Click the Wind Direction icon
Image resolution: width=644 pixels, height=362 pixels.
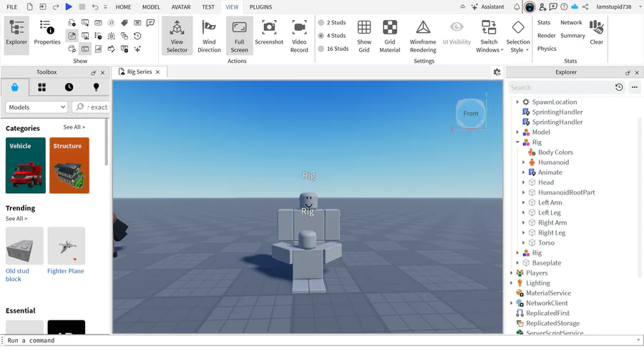pyautogui.click(x=209, y=35)
